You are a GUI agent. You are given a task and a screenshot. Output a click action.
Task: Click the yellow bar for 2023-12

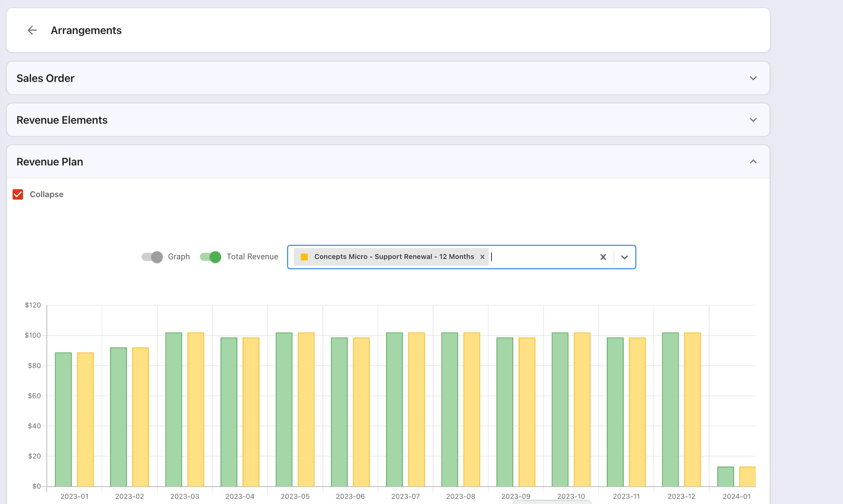(692, 410)
